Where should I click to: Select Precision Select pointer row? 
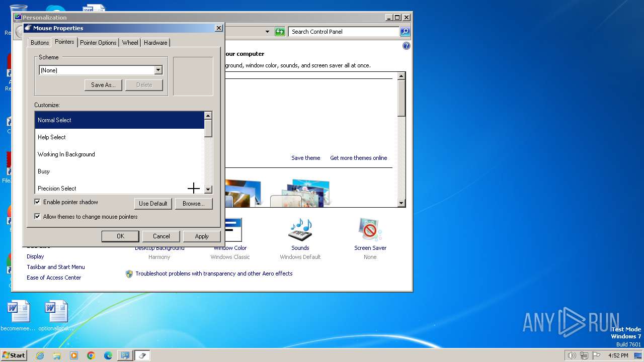click(119, 188)
